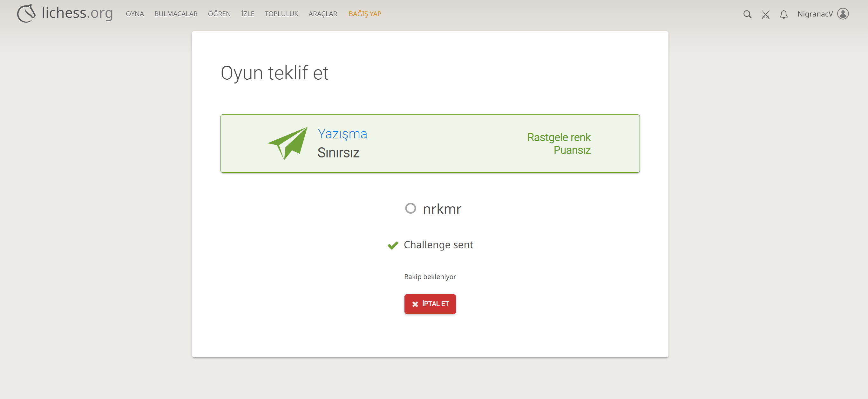
Task: Open the NigranacV user menu
Action: click(823, 14)
